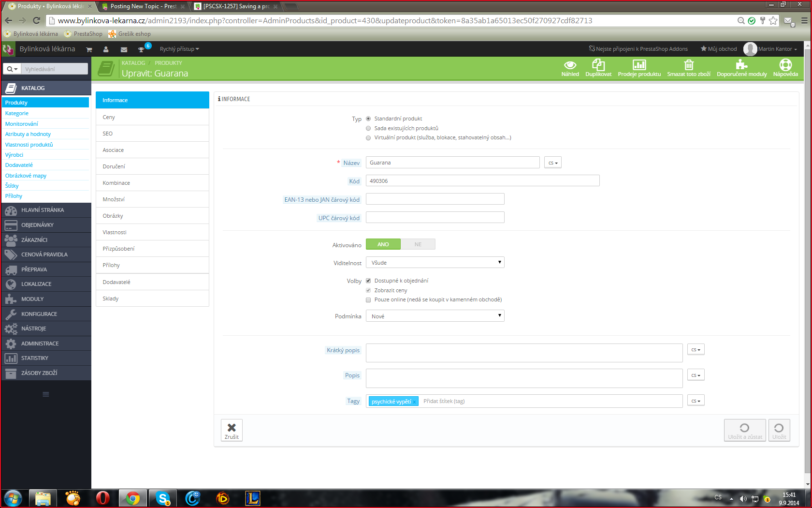The height and width of the screenshot is (508, 812).
Task: Open language dropdown next to Popis
Action: tap(696, 375)
